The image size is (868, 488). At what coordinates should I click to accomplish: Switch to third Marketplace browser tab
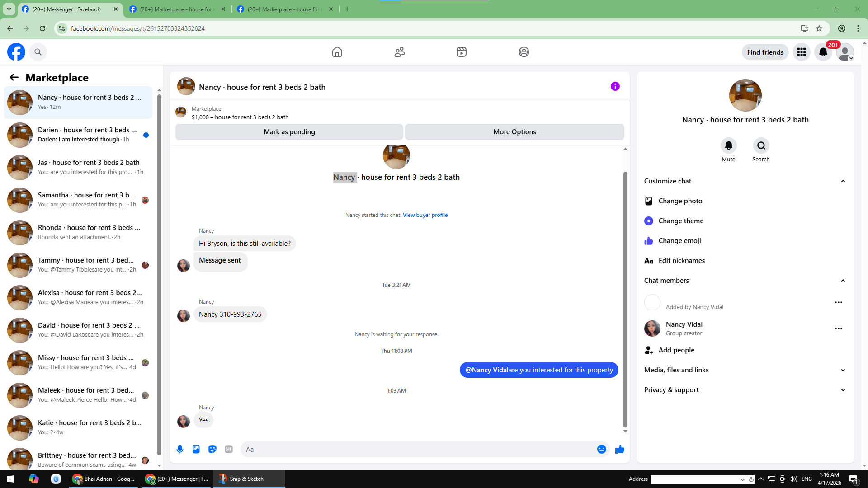285,9
